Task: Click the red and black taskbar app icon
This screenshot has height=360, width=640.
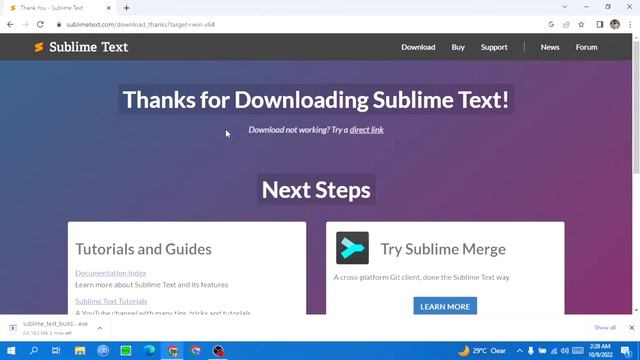Action: (x=218, y=351)
